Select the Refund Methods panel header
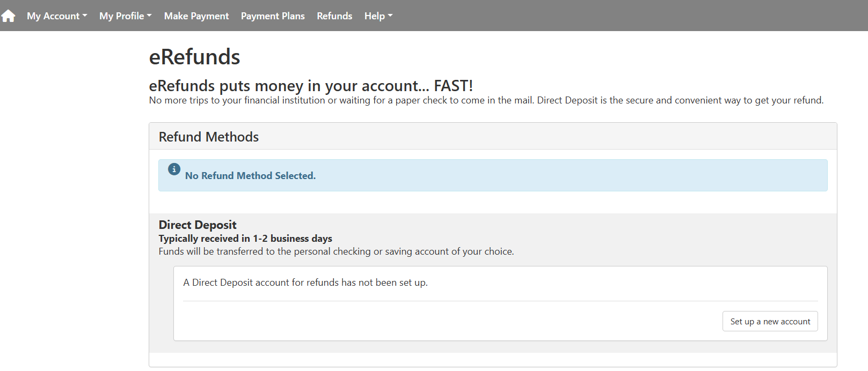The height and width of the screenshot is (371, 868). [209, 137]
